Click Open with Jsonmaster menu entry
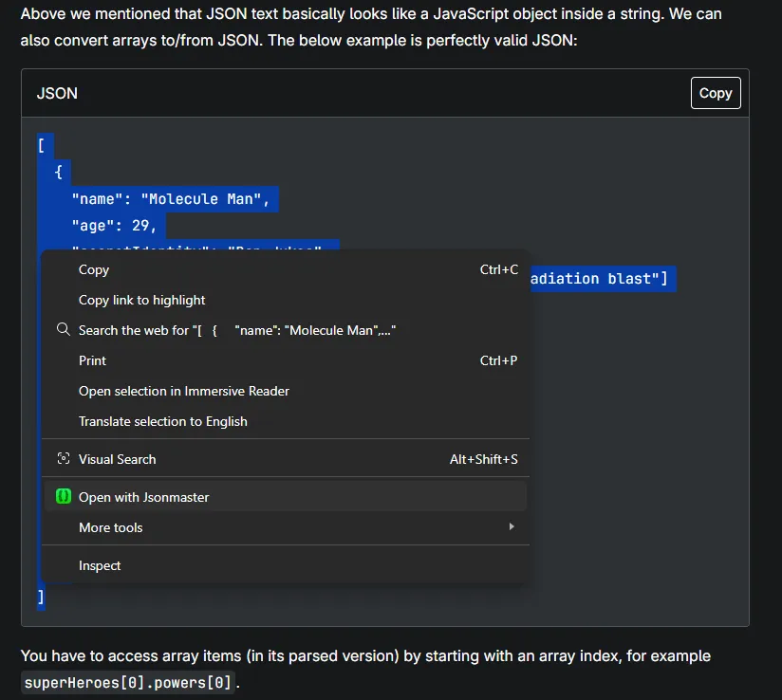Viewport: 782px width, 700px height. [x=143, y=497]
